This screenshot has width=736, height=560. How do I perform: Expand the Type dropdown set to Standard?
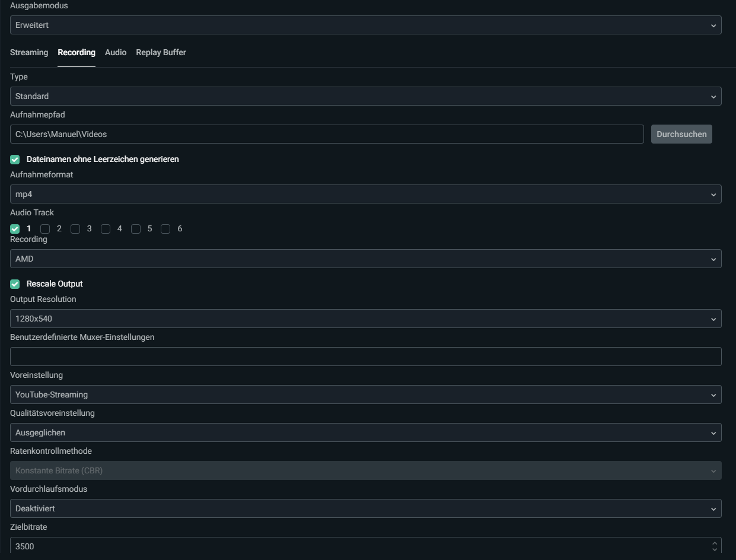tap(365, 96)
